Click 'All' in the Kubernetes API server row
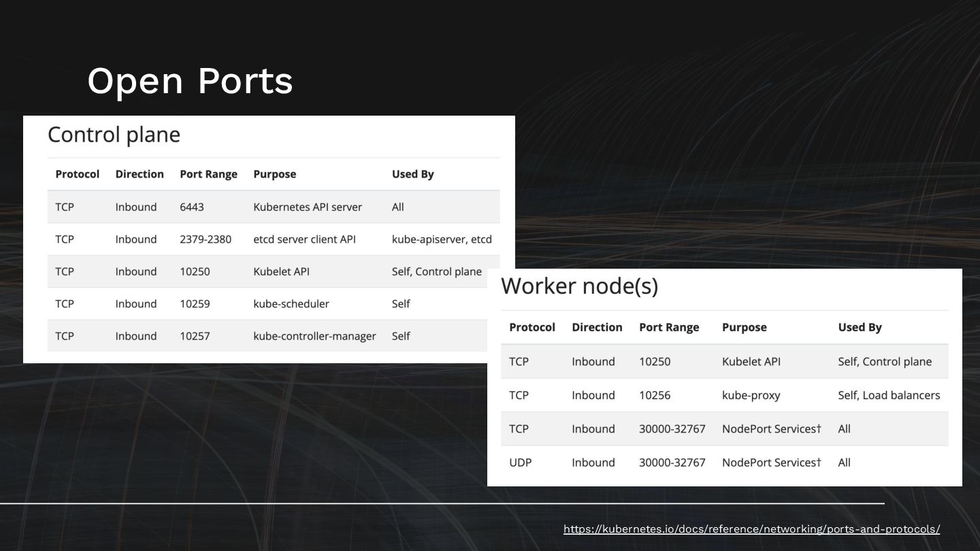 pos(398,207)
